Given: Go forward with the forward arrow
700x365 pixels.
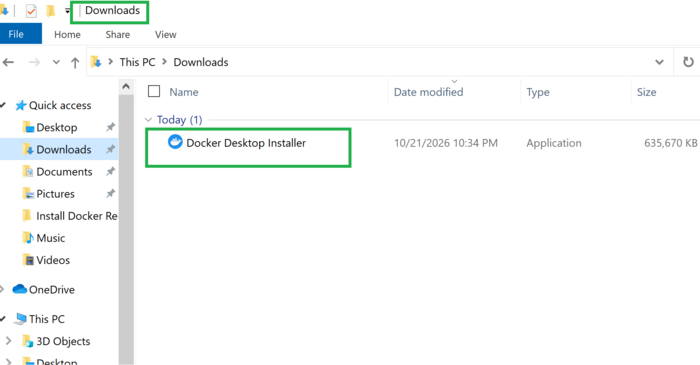Looking at the screenshot, I should pyautogui.click(x=34, y=62).
